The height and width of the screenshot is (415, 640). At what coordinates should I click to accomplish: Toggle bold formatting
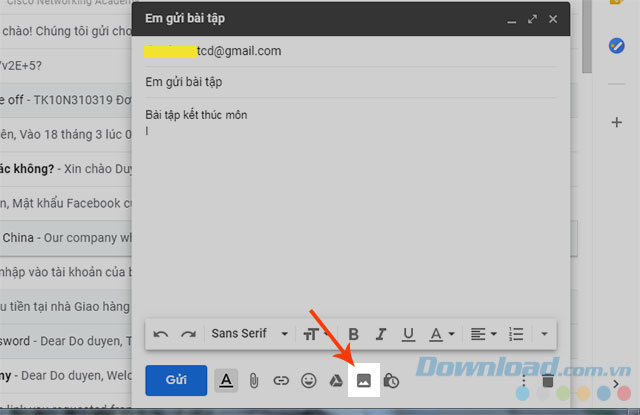(x=353, y=333)
